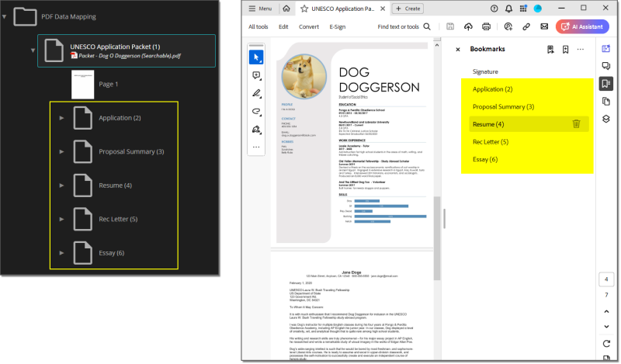This screenshot has width=621, height=364.
Task: Jump to Rec Letter (5) bookmark
Action: pyautogui.click(x=491, y=142)
